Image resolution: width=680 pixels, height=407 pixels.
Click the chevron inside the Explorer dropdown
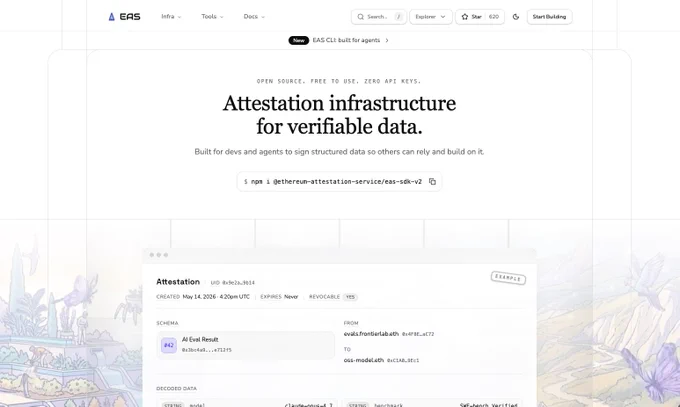click(x=443, y=17)
